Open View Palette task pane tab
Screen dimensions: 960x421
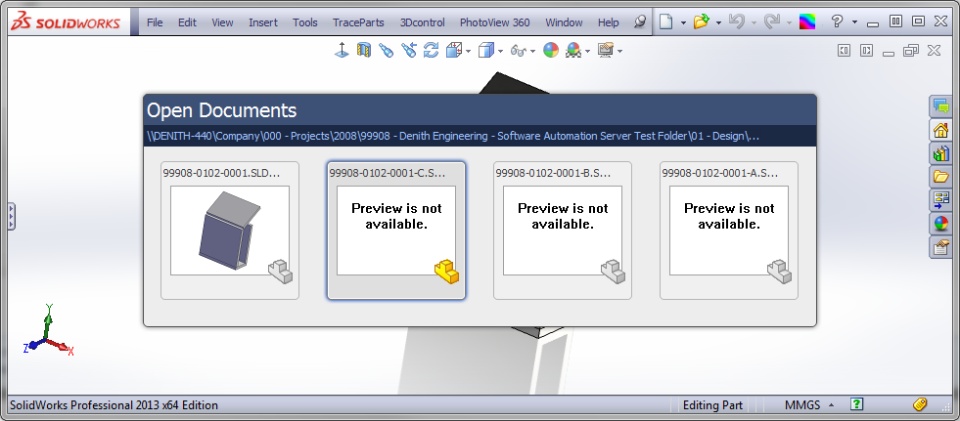[x=941, y=199]
